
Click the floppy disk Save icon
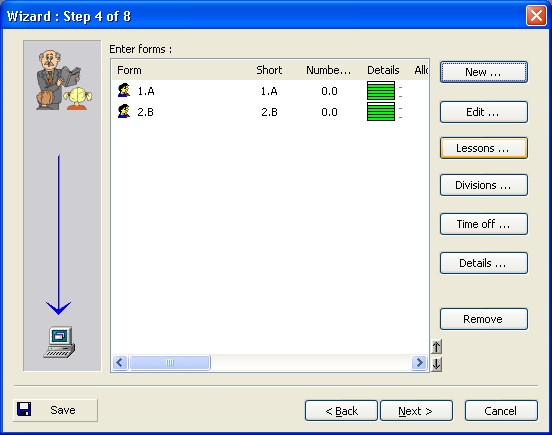[24, 409]
